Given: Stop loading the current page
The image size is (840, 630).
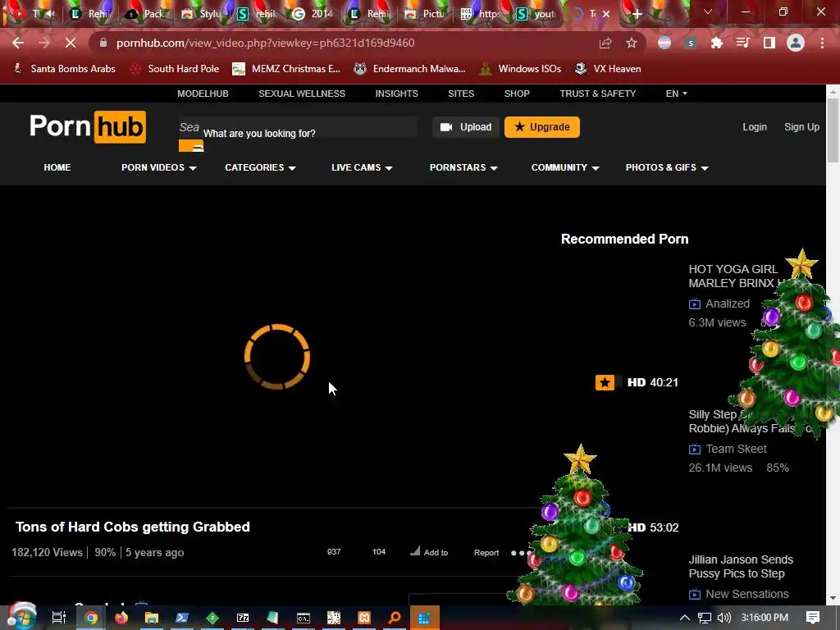Looking at the screenshot, I should click(71, 43).
